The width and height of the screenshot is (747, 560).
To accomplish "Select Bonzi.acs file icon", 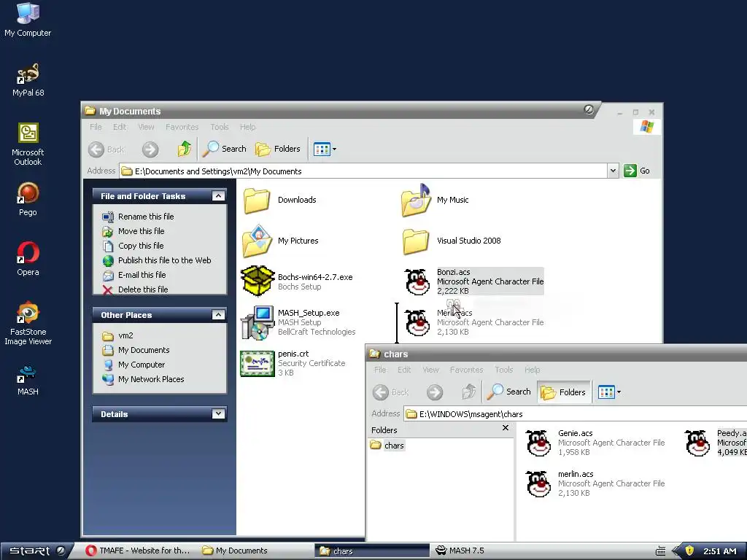I will (x=417, y=282).
